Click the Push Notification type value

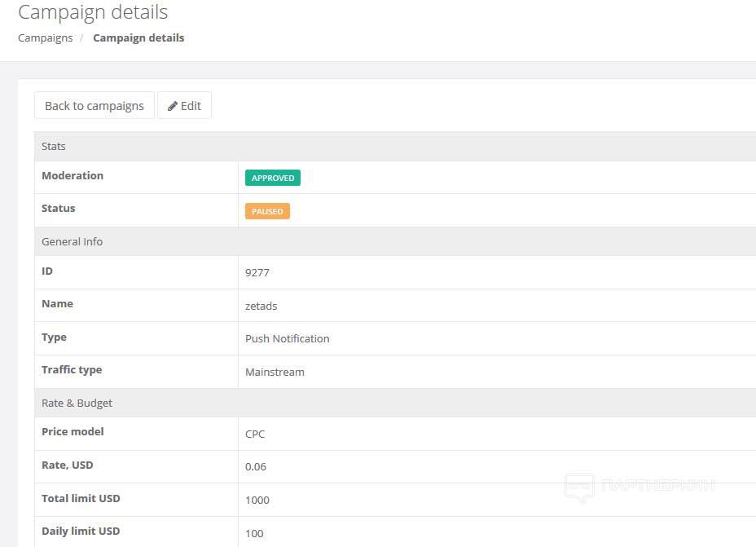tap(287, 338)
